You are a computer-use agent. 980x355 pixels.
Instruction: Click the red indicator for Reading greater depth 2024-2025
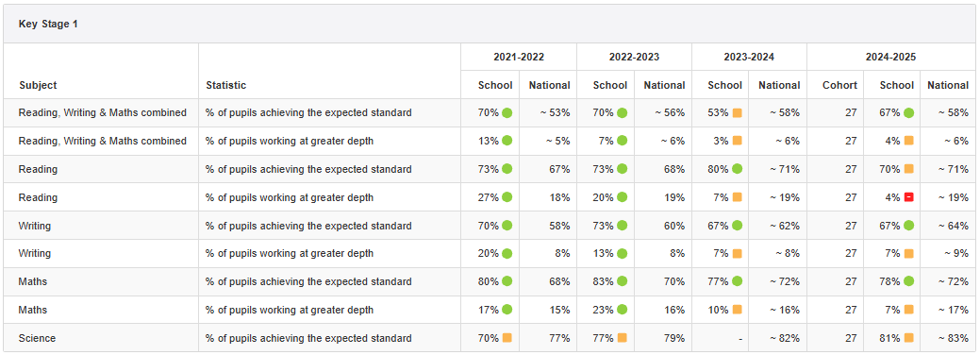[x=908, y=197]
